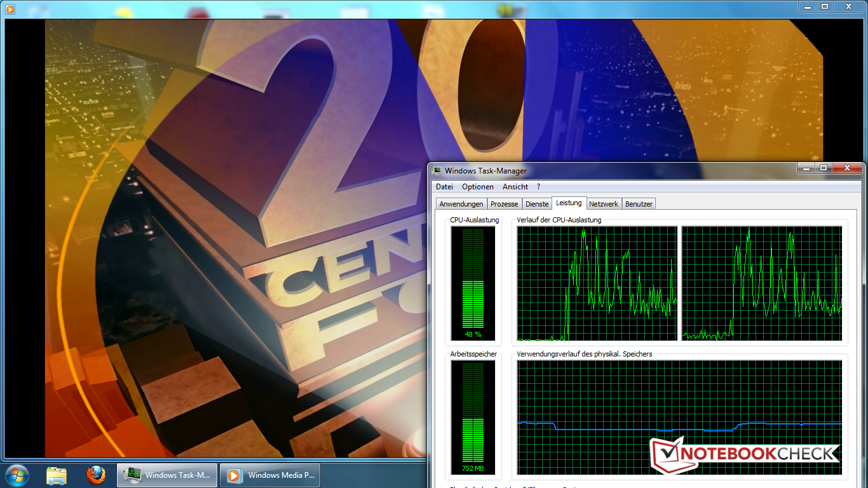Open the Datei menu in Task Manager
868x488 pixels.
[x=444, y=187]
